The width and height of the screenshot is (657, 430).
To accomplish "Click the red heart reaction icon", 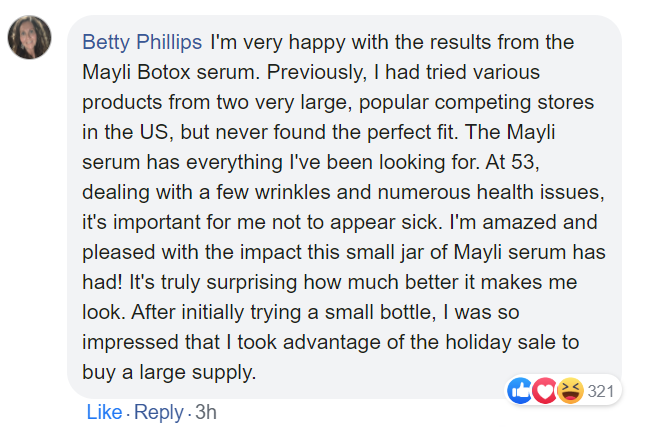I will click(544, 390).
